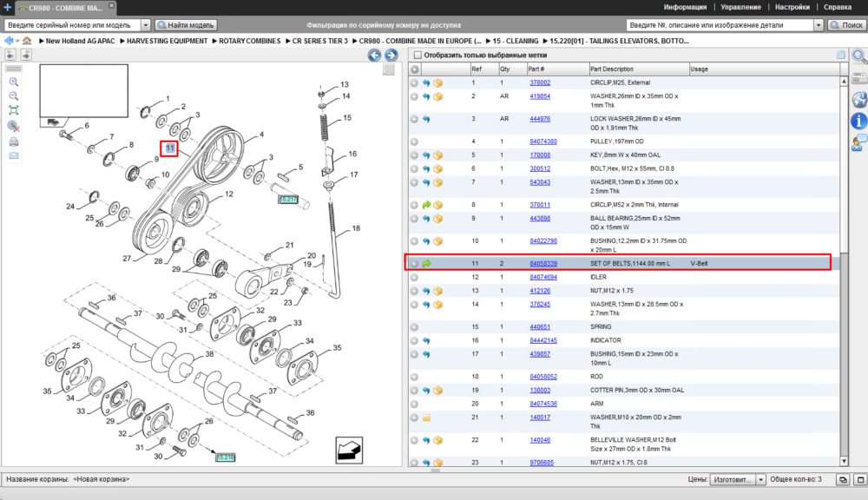Open part number 84442145 link
Screen dimensions: 868x500
[543, 340]
